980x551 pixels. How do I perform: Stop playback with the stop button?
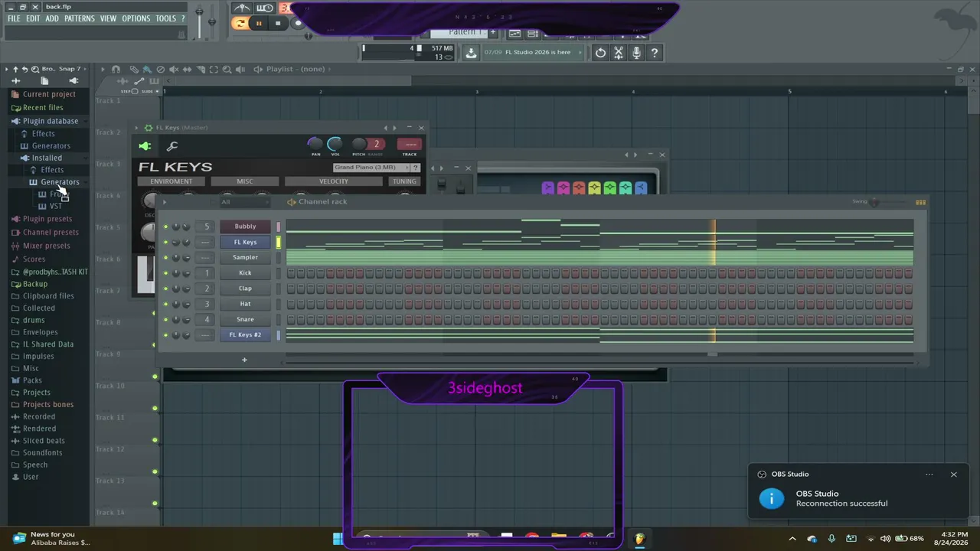278,23
